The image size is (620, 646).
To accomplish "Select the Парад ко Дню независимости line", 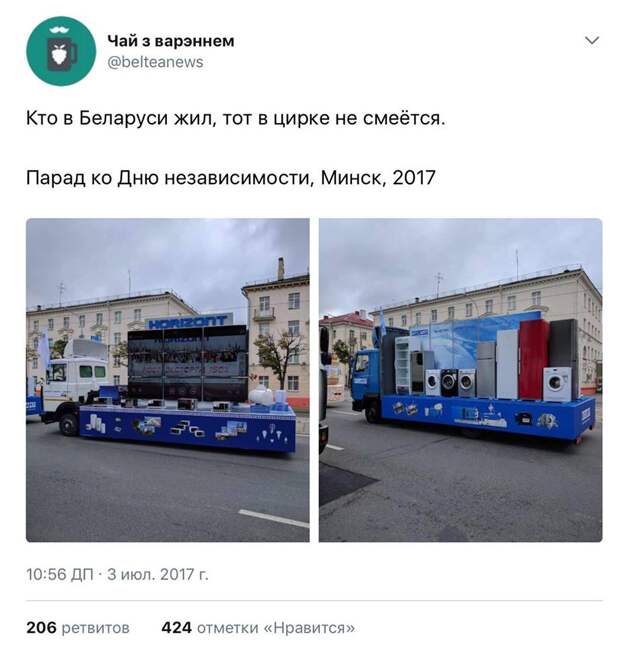I will coord(231,178).
